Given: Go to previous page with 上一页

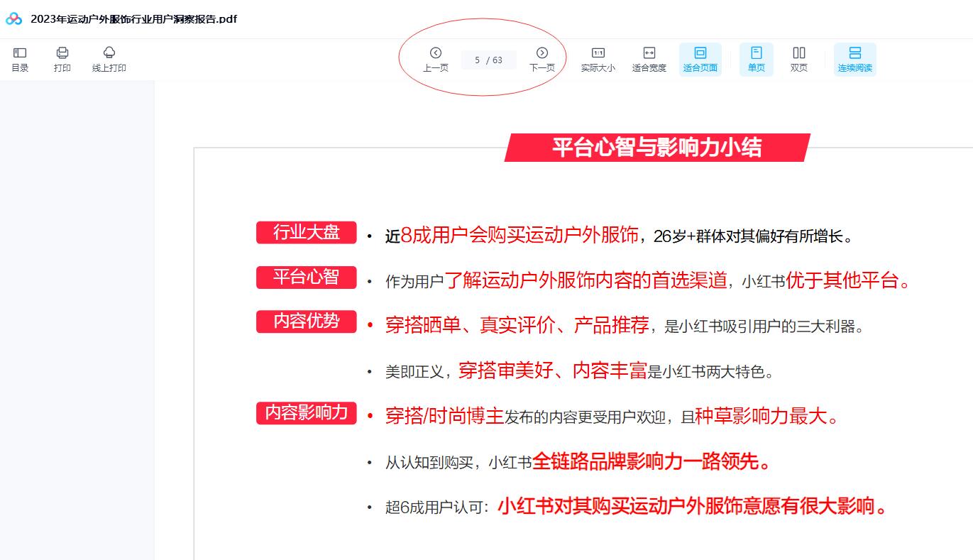Looking at the screenshot, I should click(x=435, y=59).
